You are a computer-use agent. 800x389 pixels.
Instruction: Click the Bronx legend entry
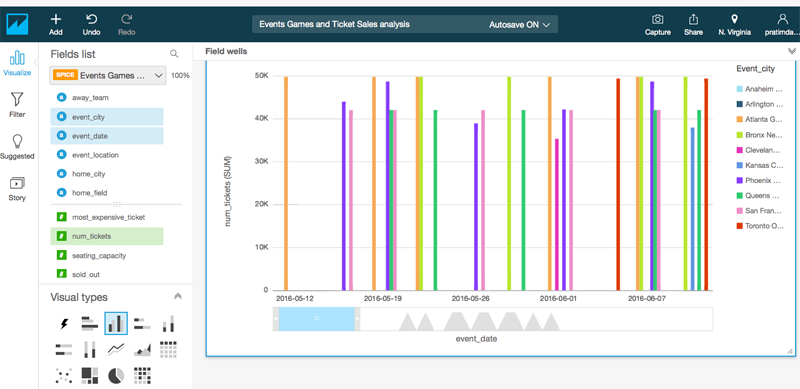pyautogui.click(x=760, y=135)
